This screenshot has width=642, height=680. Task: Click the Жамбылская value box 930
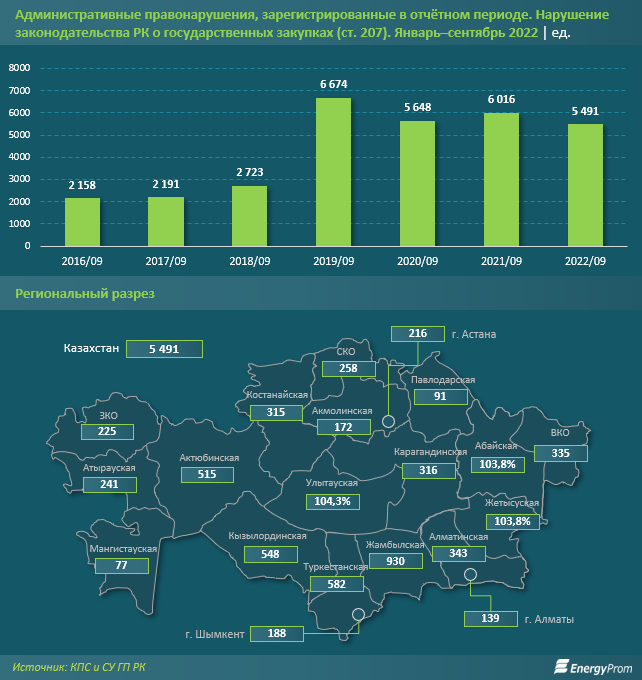tap(395, 561)
